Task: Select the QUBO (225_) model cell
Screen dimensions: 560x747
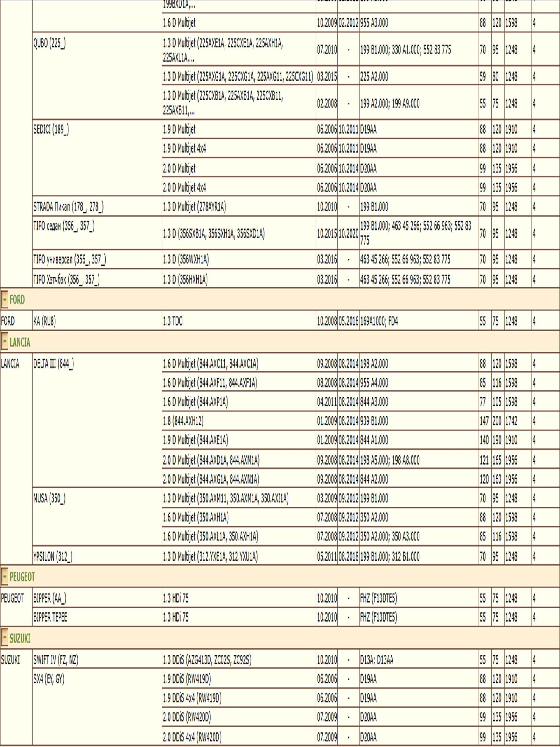Action: 49,44
